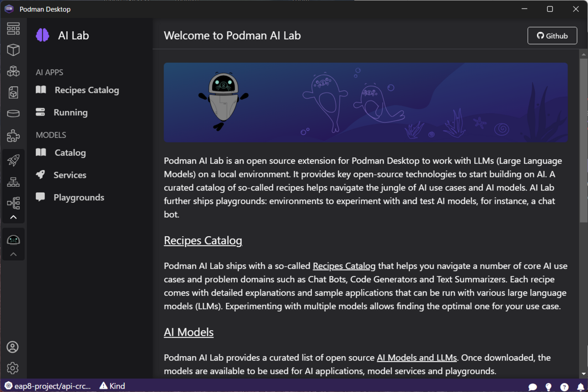588x392 pixels.
Task: Follow the AI Models heading link
Action: (x=189, y=332)
